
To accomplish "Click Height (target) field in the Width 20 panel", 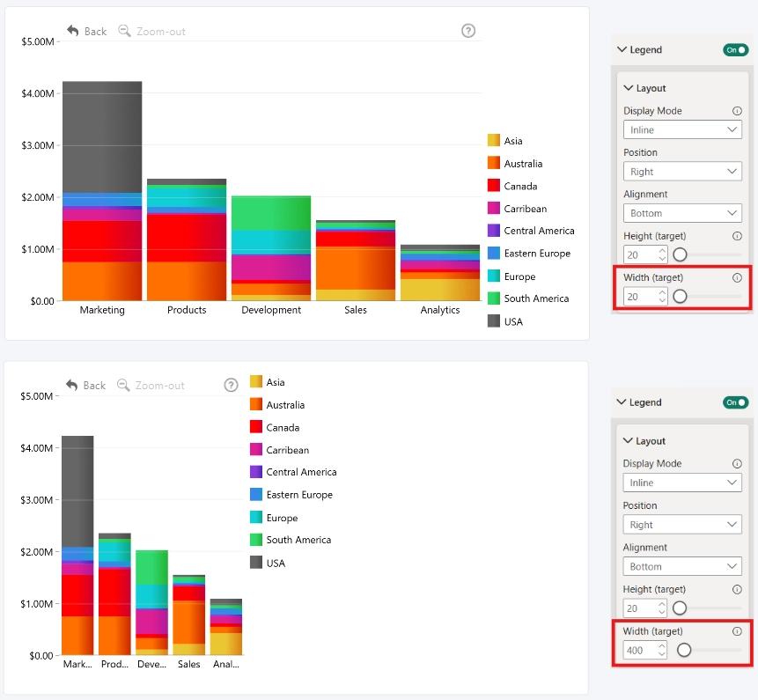I will 645,254.
